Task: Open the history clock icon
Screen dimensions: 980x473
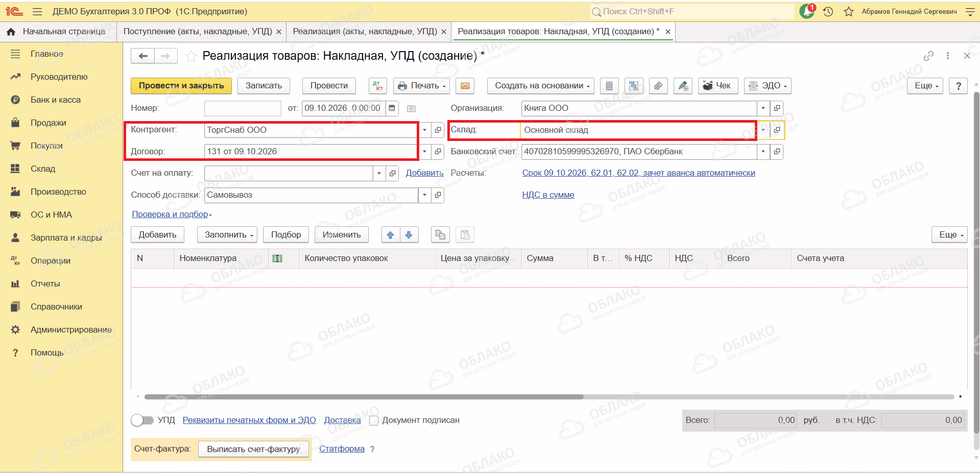Action: pos(828,11)
